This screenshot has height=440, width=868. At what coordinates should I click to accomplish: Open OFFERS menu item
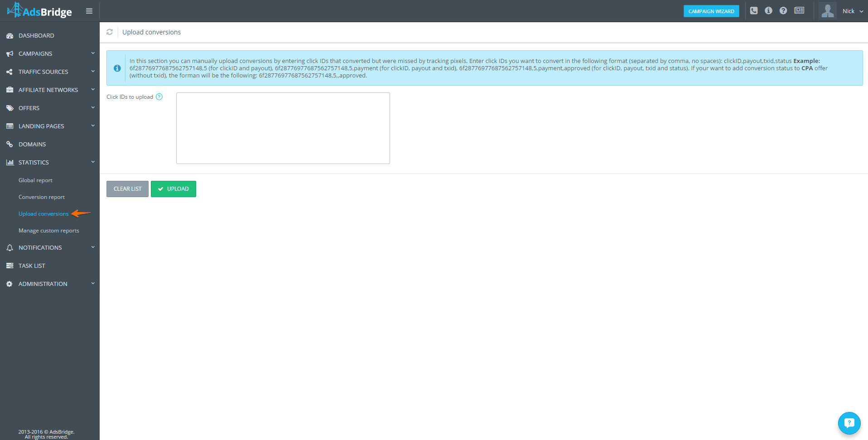pos(29,108)
